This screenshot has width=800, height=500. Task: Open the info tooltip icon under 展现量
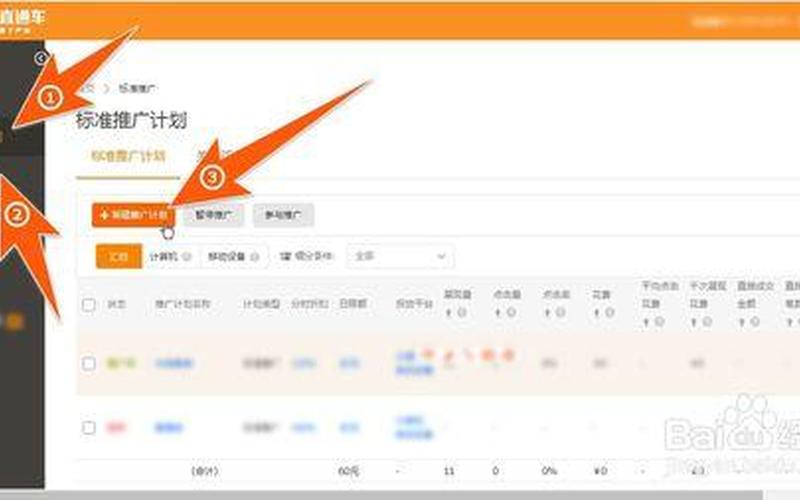click(461, 312)
